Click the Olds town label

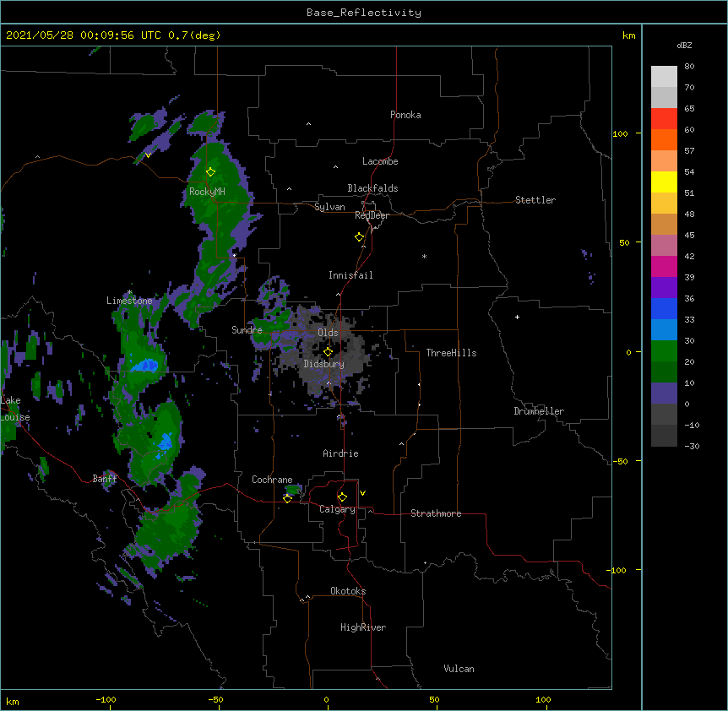click(328, 333)
